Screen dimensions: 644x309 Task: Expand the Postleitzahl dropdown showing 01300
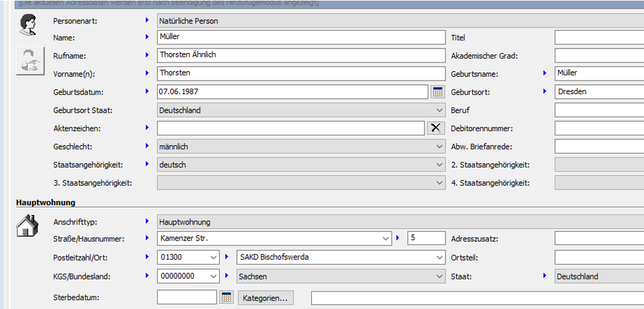[x=213, y=257]
